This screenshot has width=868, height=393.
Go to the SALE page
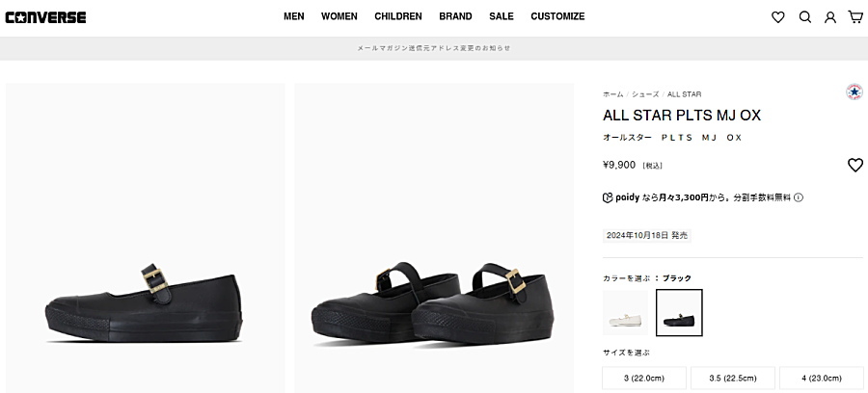click(x=502, y=16)
